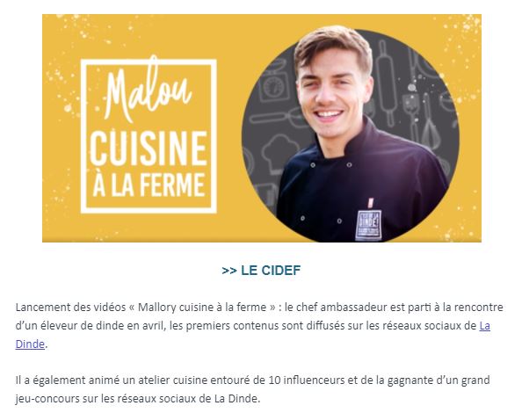This screenshot has width=522, height=420.
Task: Click the whisk icon beside the chef's shoulder
Action: [x=431, y=122]
